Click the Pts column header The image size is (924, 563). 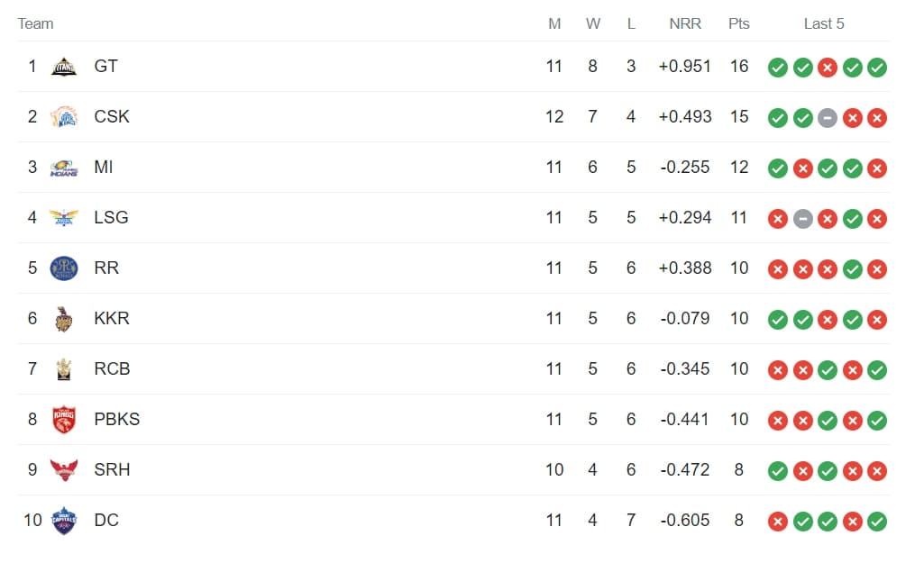click(739, 24)
